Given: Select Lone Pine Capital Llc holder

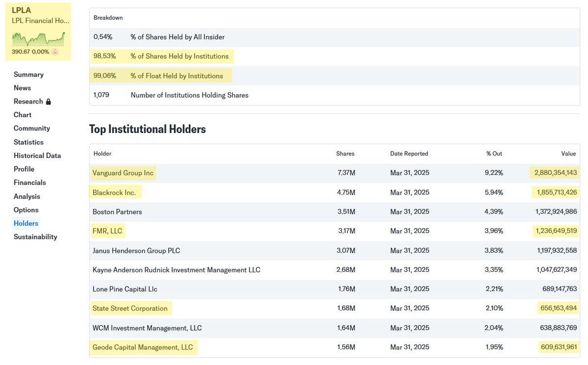Looking at the screenshot, I should [125, 289].
